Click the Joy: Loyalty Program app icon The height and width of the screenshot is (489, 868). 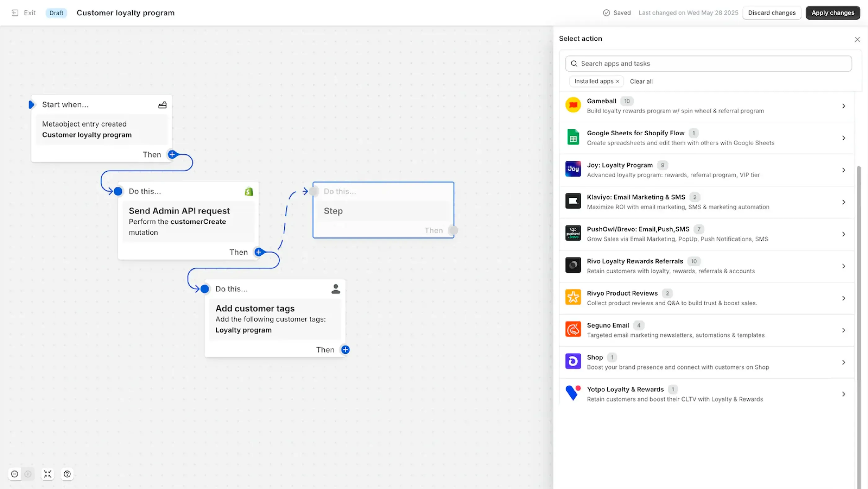[x=573, y=168]
